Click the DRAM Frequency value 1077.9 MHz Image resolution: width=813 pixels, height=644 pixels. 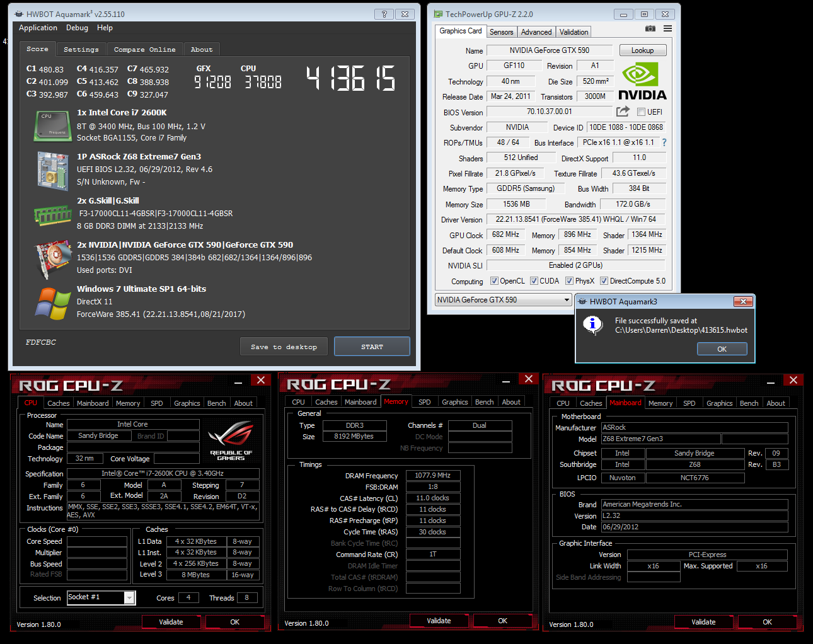coord(432,476)
